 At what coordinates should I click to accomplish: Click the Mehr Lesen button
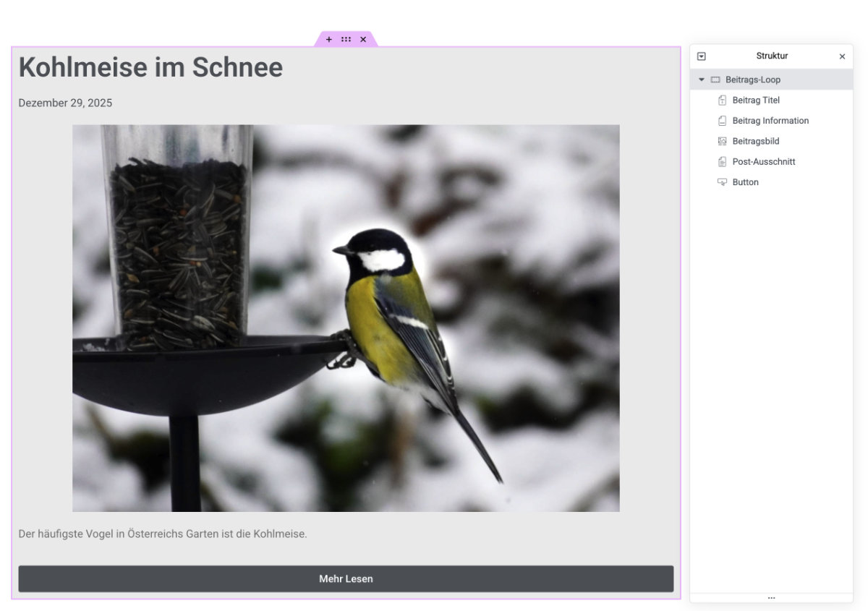346,578
